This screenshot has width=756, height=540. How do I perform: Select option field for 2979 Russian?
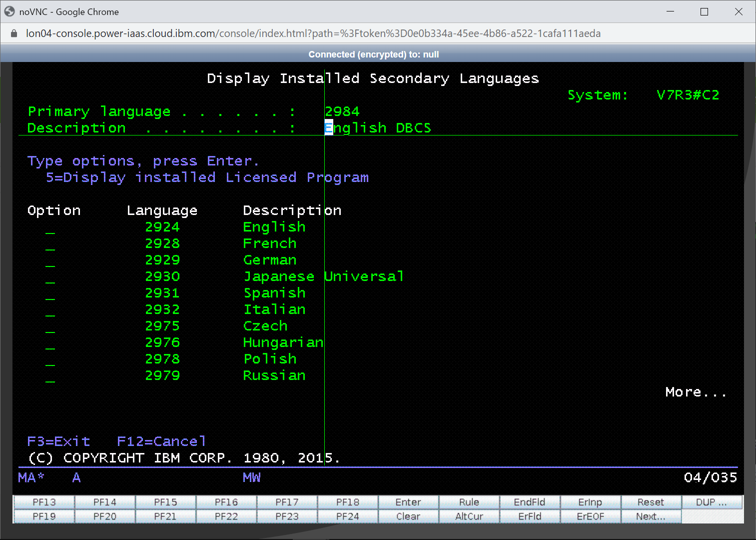tap(50, 376)
